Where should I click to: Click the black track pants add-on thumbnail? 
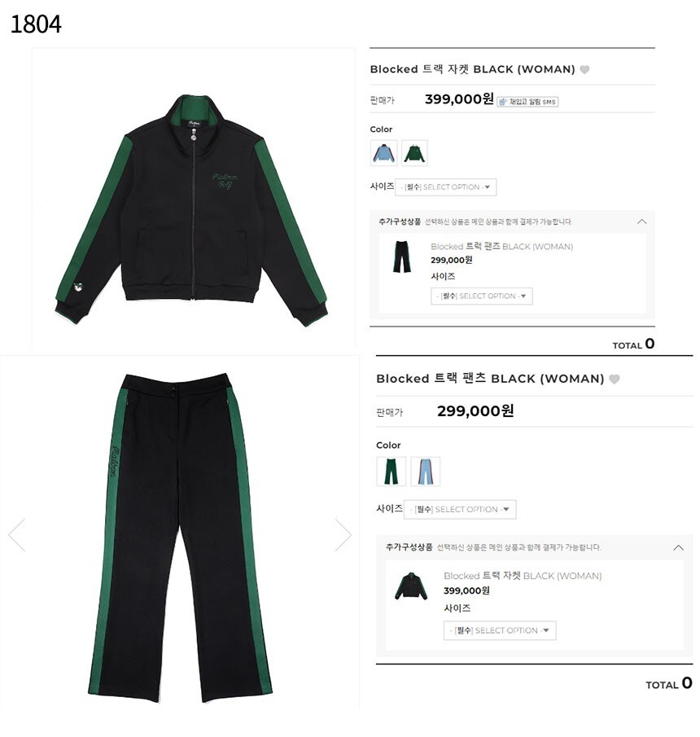point(401,257)
